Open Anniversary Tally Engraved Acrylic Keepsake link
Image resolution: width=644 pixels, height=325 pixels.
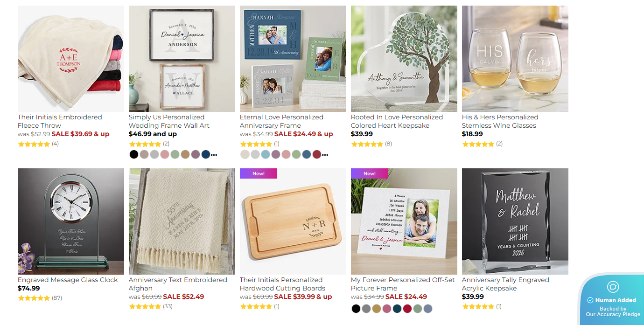[505, 284]
